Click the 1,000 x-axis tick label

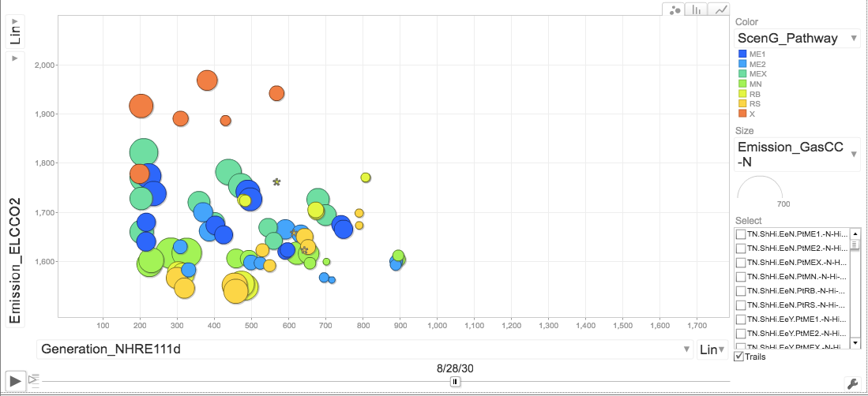click(437, 326)
